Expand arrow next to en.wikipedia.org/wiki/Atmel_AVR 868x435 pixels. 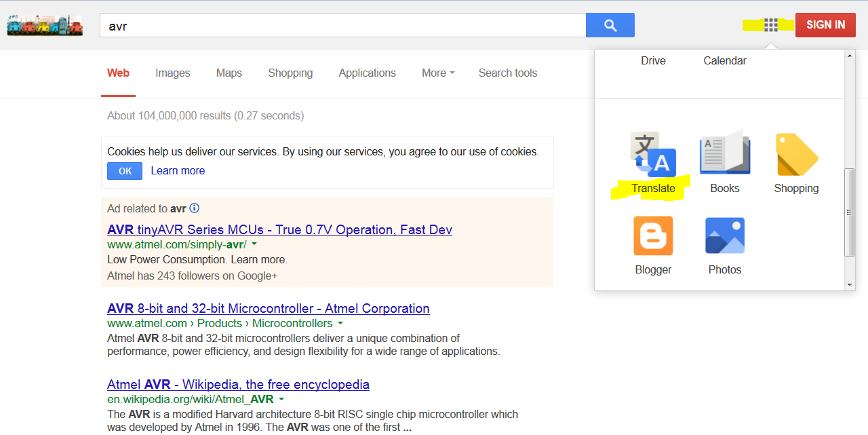point(281,399)
